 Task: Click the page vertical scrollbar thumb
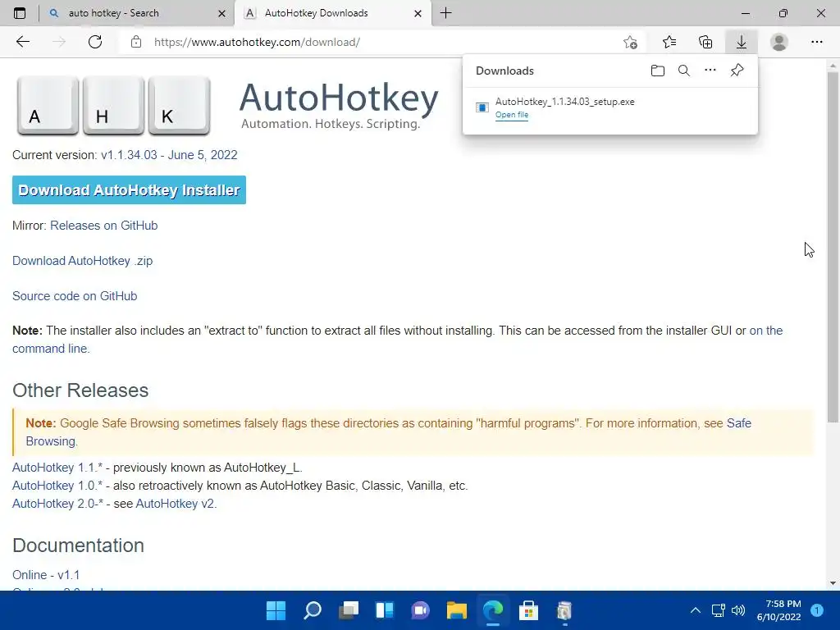pos(833,246)
